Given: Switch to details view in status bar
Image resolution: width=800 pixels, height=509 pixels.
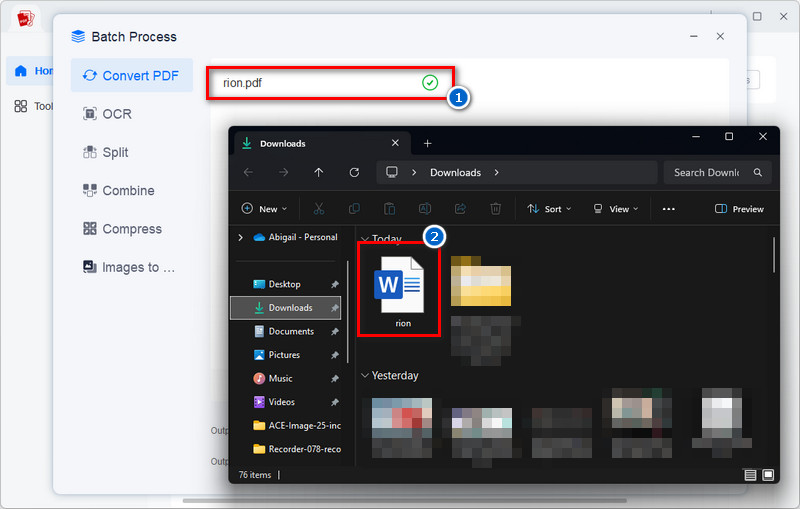Looking at the screenshot, I should 750,475.
